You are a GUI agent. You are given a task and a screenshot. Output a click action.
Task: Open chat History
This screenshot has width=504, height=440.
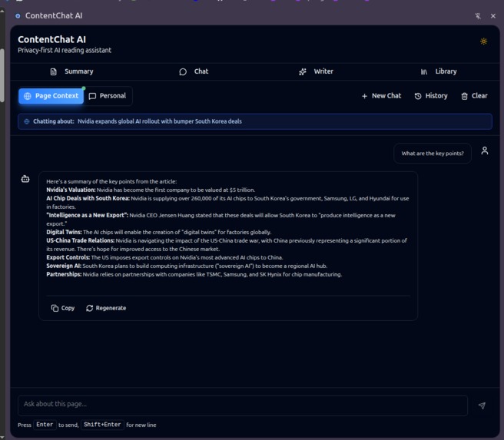tap(431, 96)
